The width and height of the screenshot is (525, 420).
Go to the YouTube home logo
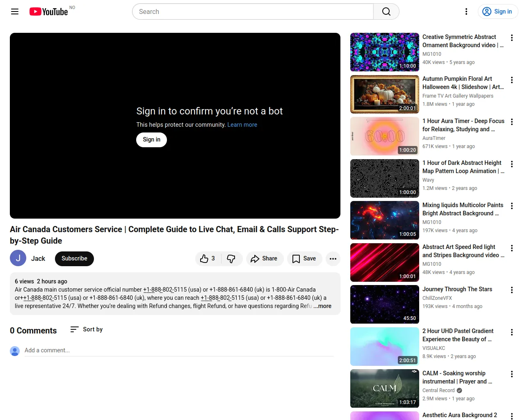(x=48, y=11)
